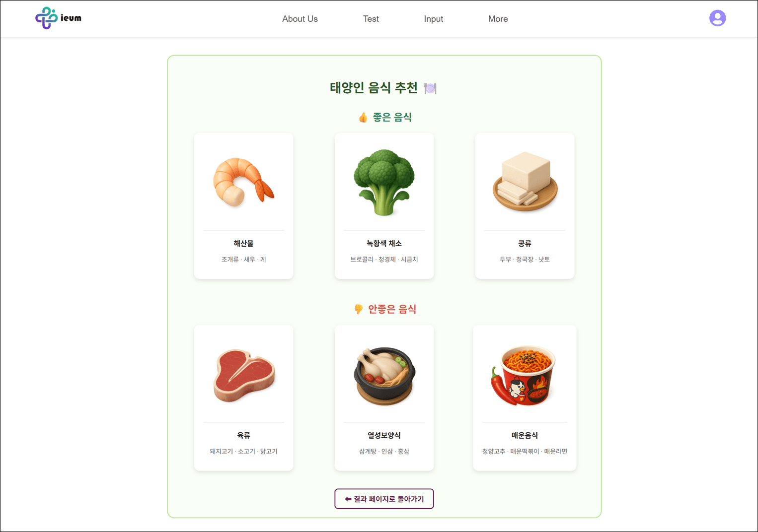The width and height of the screenshot is (758, 532).
Task: Open the About Us menu item
Action: (x=300, y=19)
